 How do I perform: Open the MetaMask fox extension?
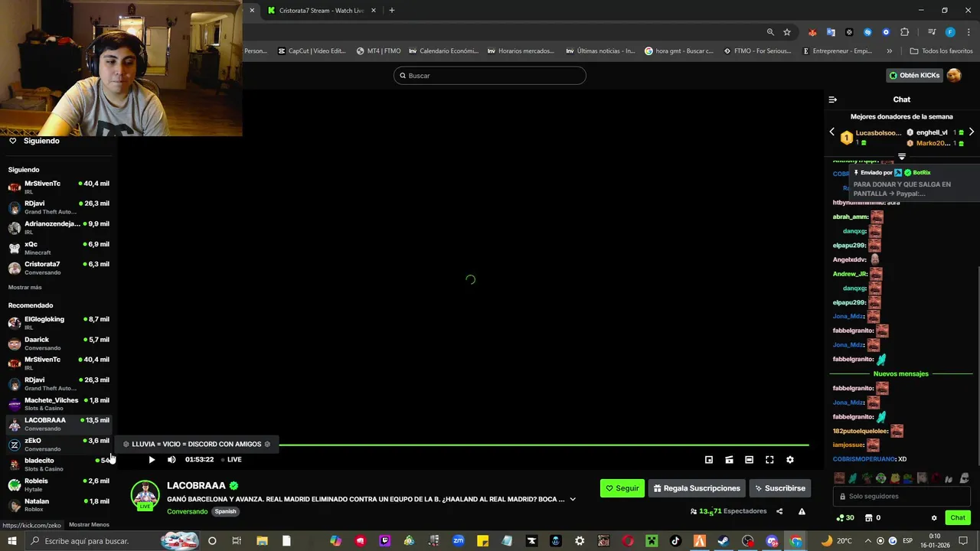coord(812,32)
